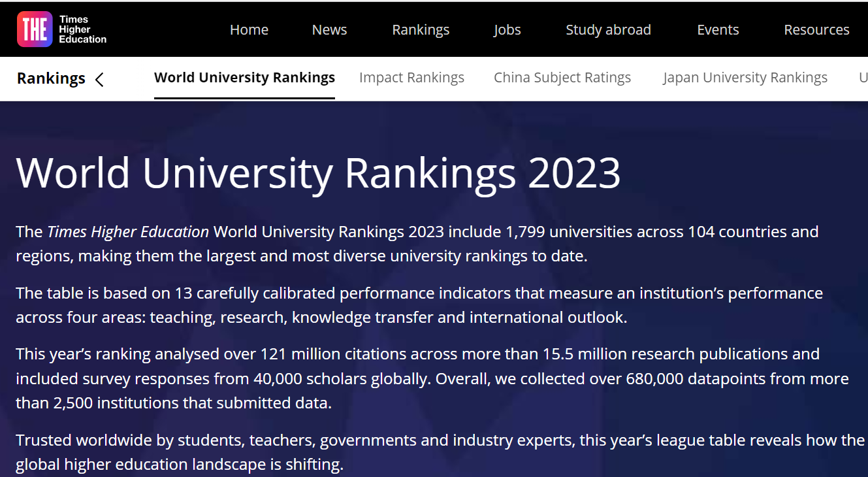Click the World University Rankings 2023 heading
The height and width of the screenshot is (477, 868).
click(318, 173)
